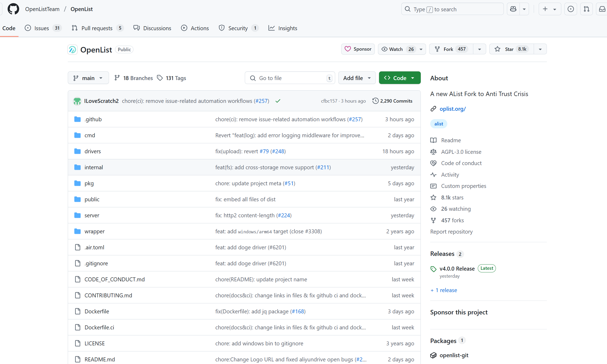This screenshot has width=607, height=364.
Task: Open the Pull requests tab
Action: [x=97, y=28]
